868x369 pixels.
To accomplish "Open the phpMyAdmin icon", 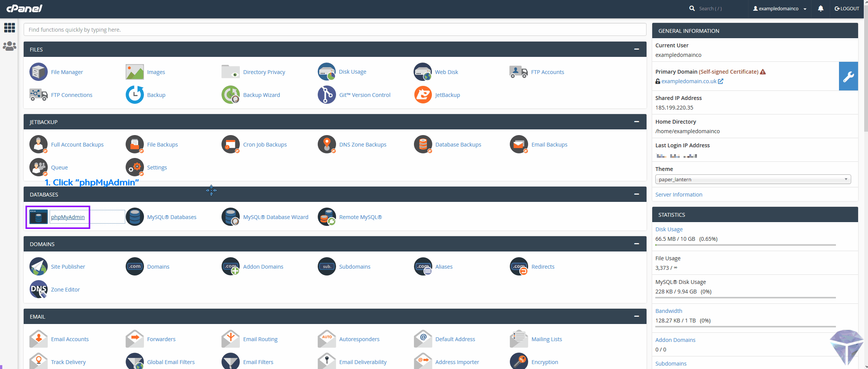I will [x=39, y=217].
